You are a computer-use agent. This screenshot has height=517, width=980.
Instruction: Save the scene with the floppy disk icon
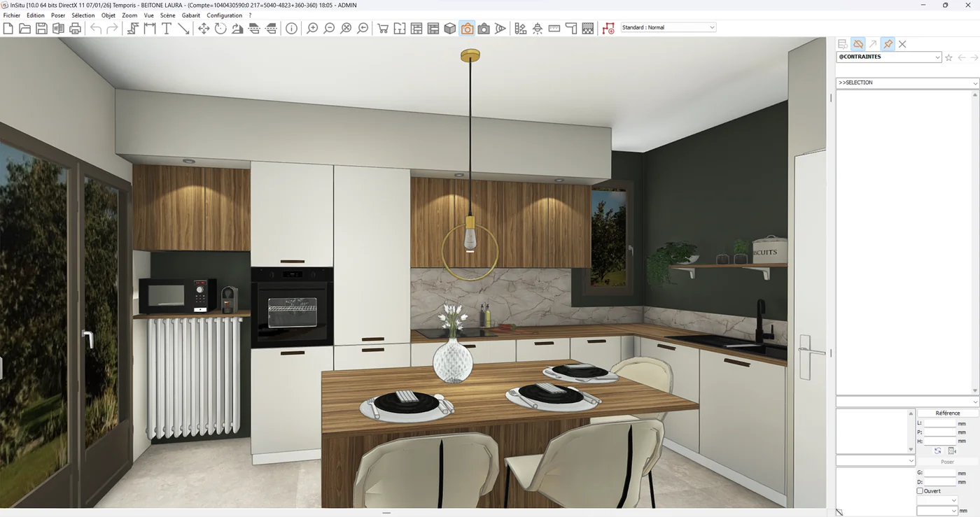(x=41, y=28)
